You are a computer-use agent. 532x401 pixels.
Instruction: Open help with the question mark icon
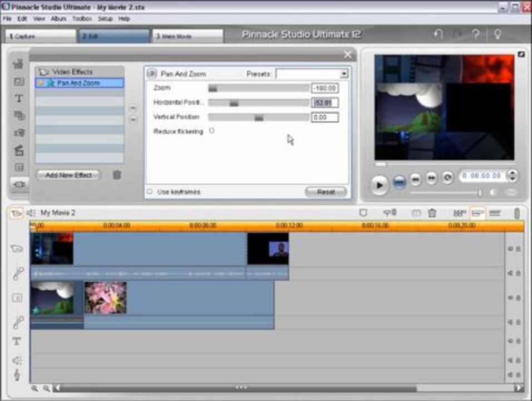click(x=476, y=35)
